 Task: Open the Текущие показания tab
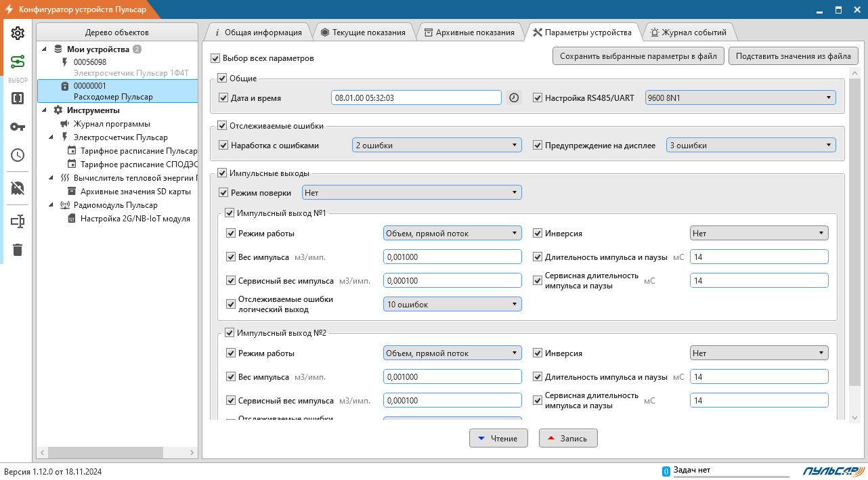click(363, 32)
